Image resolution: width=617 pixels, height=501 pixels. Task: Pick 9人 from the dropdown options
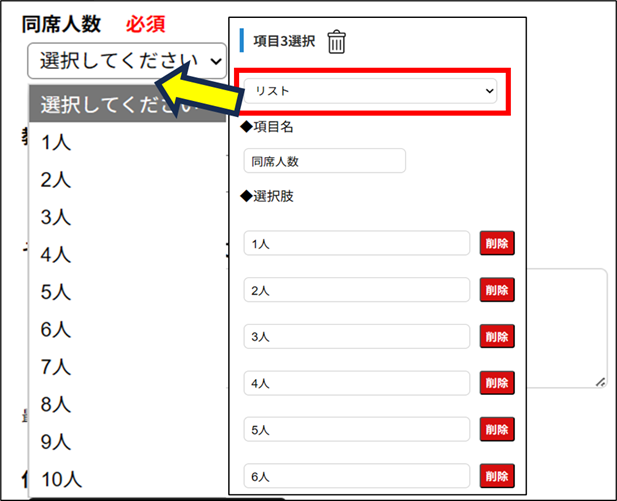pyautogui.click(x=56, y=441)
